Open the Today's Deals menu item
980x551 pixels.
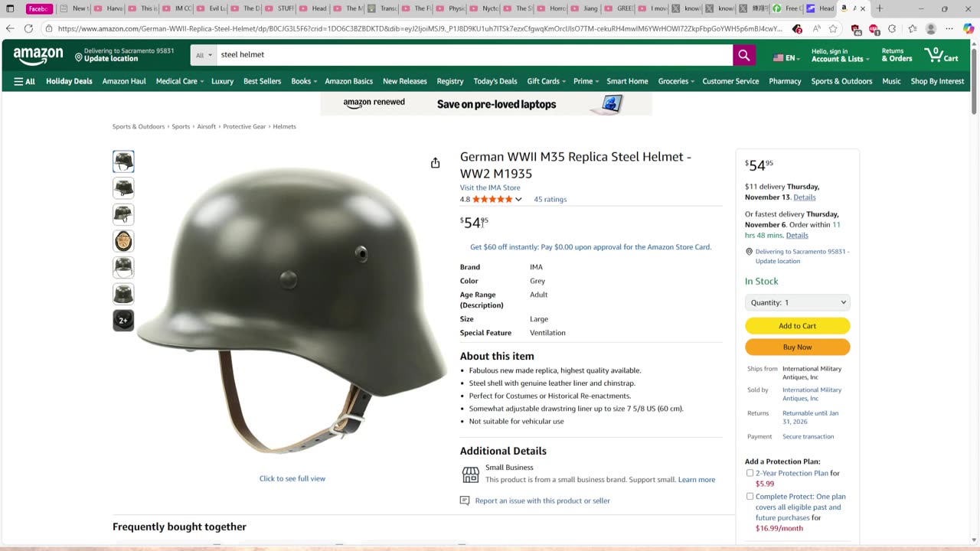(495, 81)
